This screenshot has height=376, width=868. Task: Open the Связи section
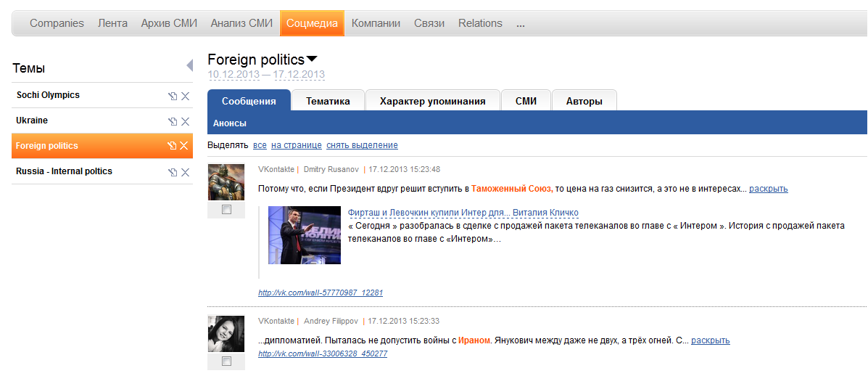point(429,23)
